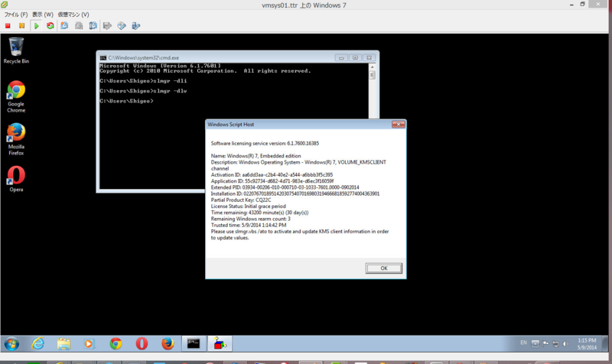Screen dimensions: 612x364
Task: Click the Name: Windows(R) 7, Embedded edition line
Action: [256, 156]
